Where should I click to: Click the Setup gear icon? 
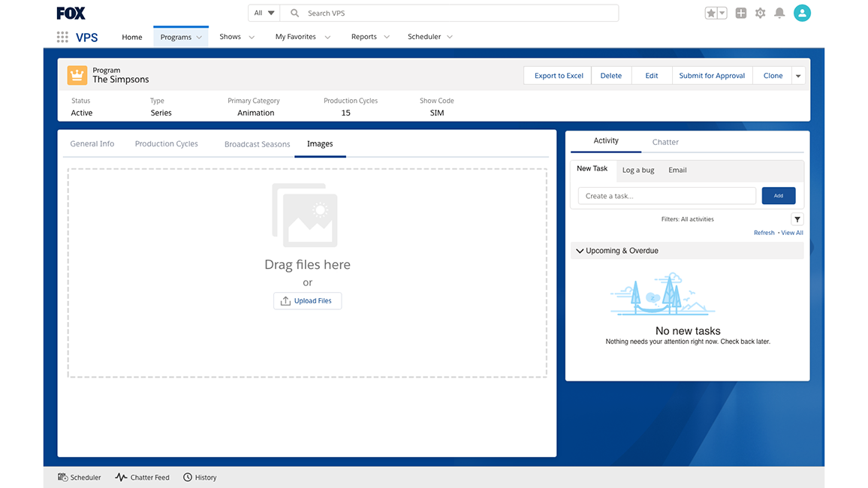761,13
